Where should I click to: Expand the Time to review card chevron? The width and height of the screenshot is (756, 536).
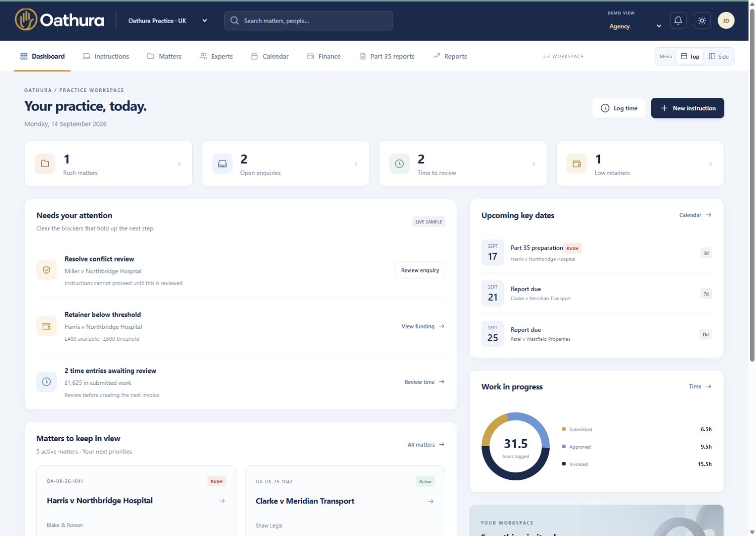[x=534, y=164]
